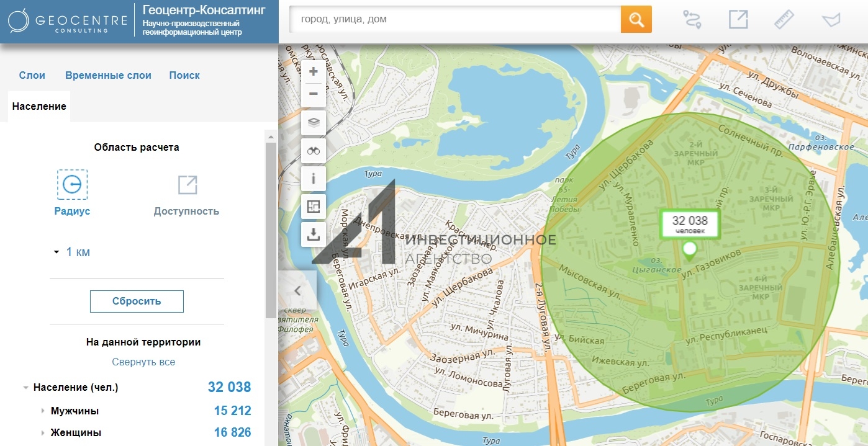Switch to the Слои tab

pos(32,75)
